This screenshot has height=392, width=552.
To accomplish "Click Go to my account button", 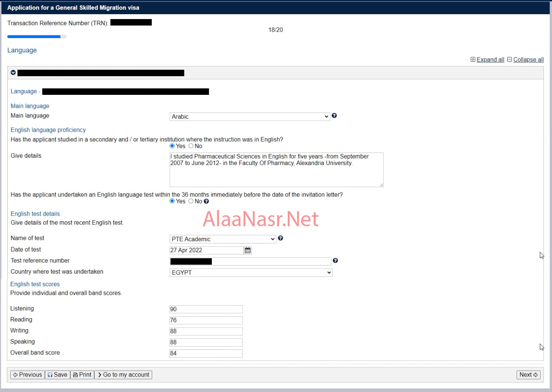I will pyautogui.click(x=123, y=375).
